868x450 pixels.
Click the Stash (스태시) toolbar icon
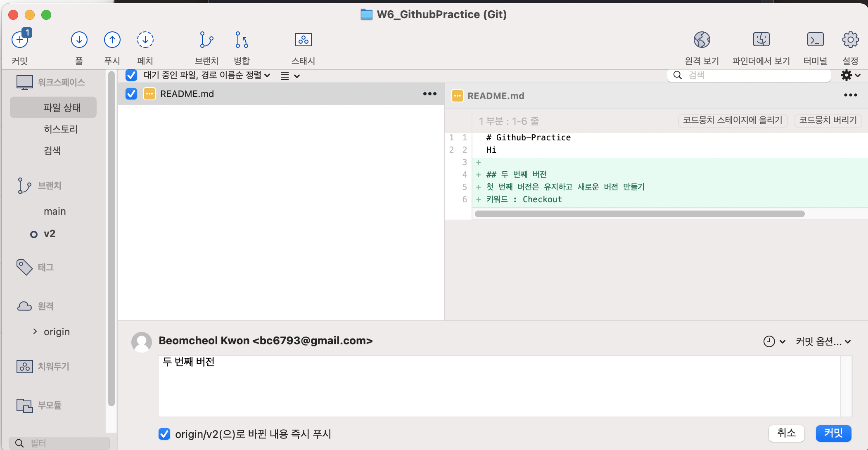click(x=303, y=40)
